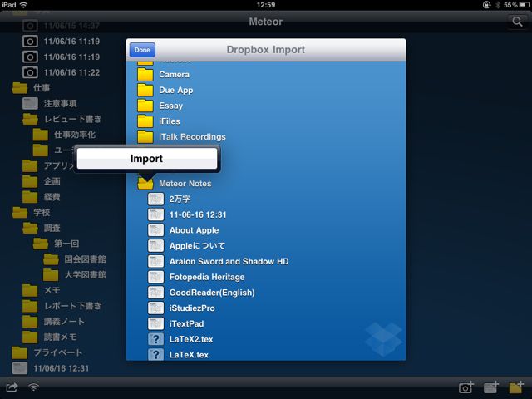Viewport: 532px width, 399px height.
Task: Tap Done in Dropbox Import
Action: pos(142,50)
